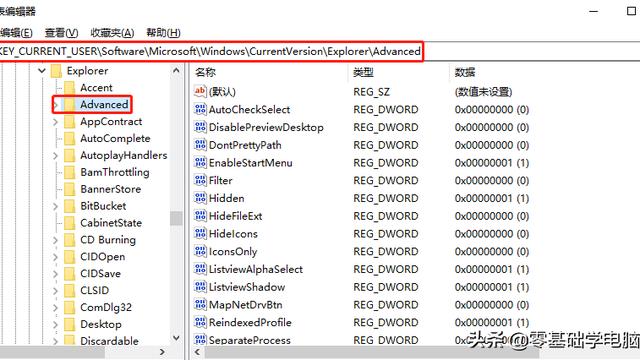Expand the AutoplayHandlers key
Screen dimensions: 640x360
click(x=56, y=156)
